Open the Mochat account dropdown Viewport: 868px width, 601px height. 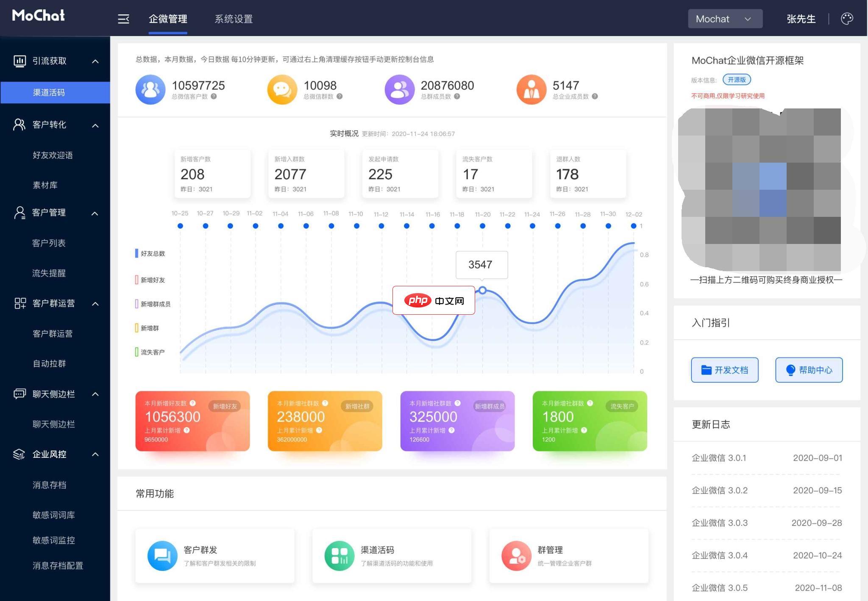(725, 19)
